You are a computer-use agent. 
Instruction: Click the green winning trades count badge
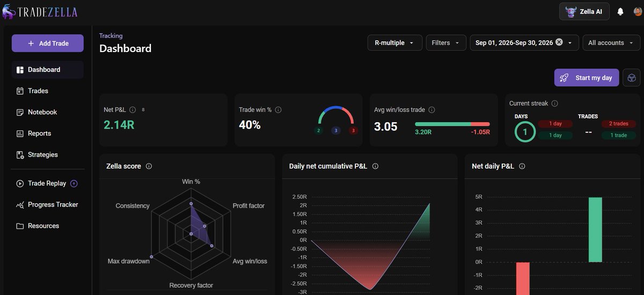pos(319,130)
